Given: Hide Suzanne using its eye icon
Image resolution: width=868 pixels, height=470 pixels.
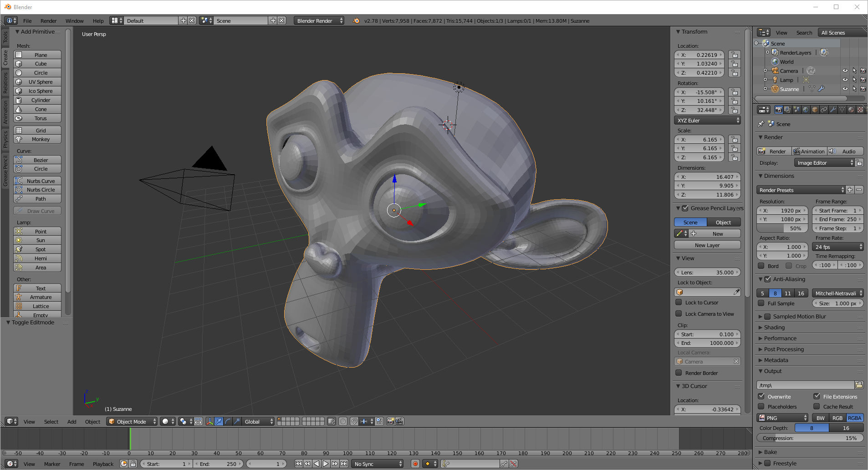Looking at the screenshot, I should point(845,89).
